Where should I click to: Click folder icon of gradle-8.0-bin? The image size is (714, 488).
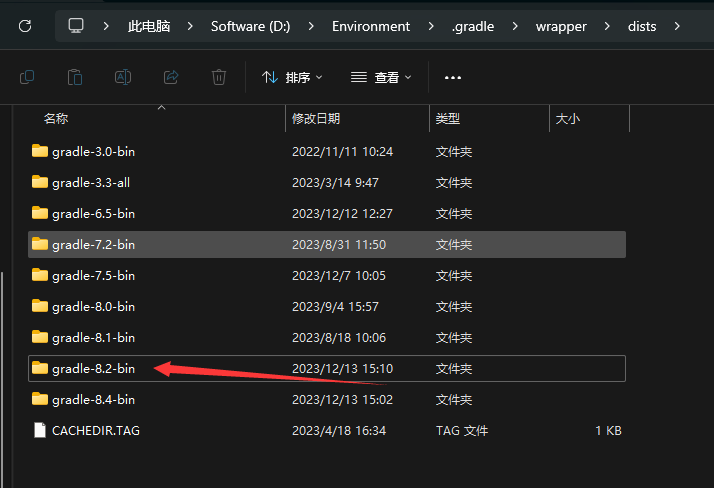tap(40, 305)
